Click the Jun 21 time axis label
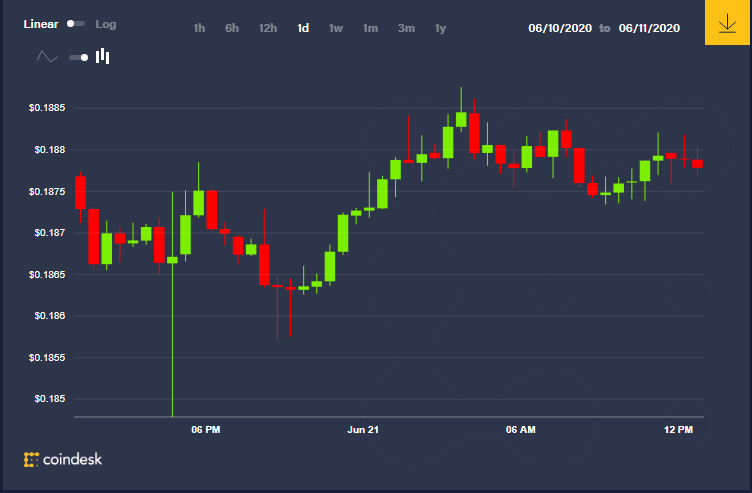This screenshot has width=752, height=493. tap(363, 429)
